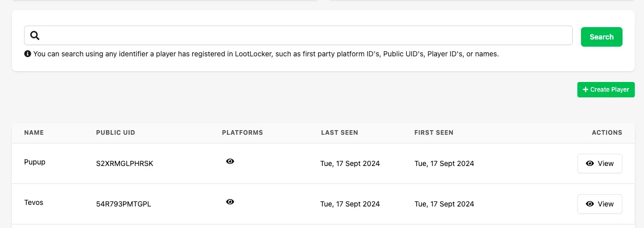Click the green Search button

pyautogui.click(x=601, y=37)
